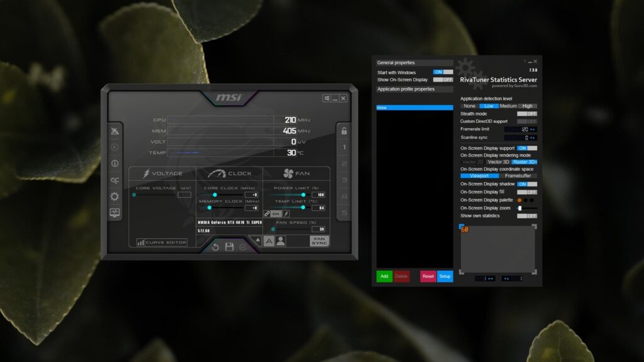This screenshot has height=362, width=644.
Task: Click the Fan Speed value field
Action: tap(318, 229)
